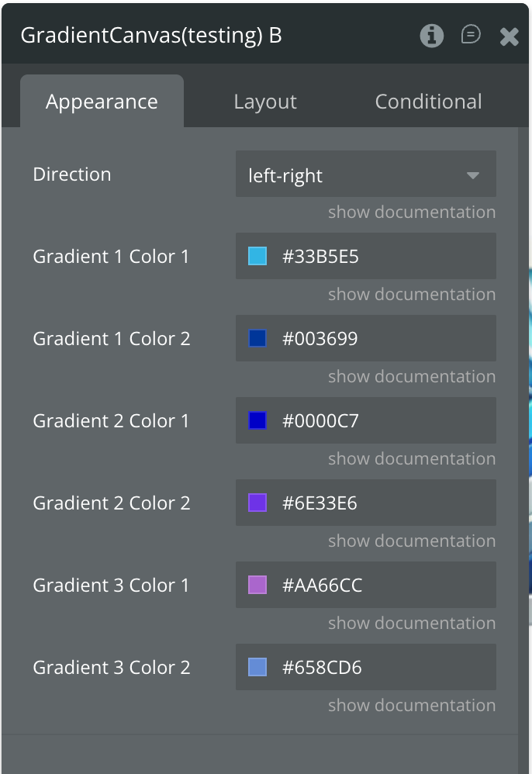Click the Gradient 1 Color 2 swatch

[x=257, y=339]
